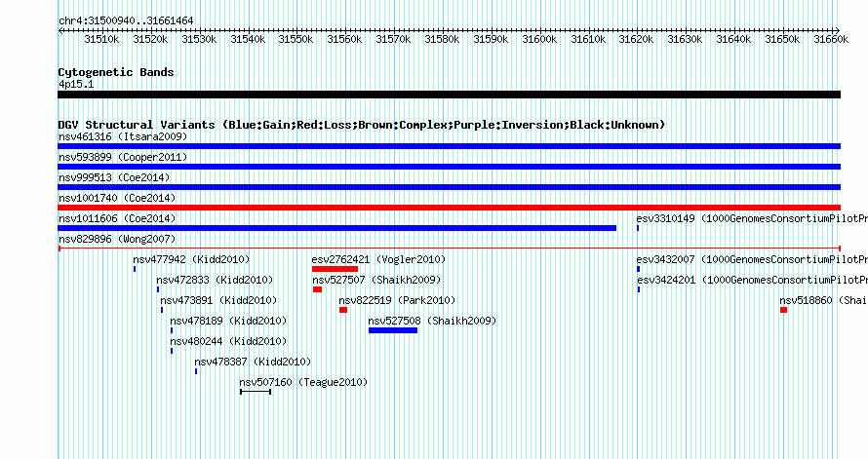Viewport: 868px width, 459px height.
Task: Click the nsv477942 small blue marker
Action: (x=135, y=269)
